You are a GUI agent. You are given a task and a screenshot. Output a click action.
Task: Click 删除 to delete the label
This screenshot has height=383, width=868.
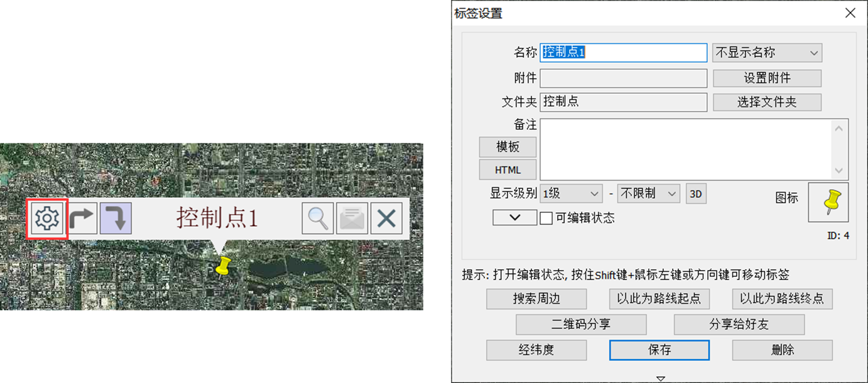(x=782, y=350)
